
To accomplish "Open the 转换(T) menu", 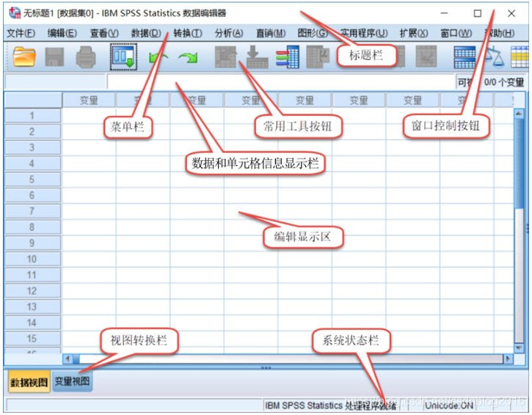I will (x=188, y=33).
